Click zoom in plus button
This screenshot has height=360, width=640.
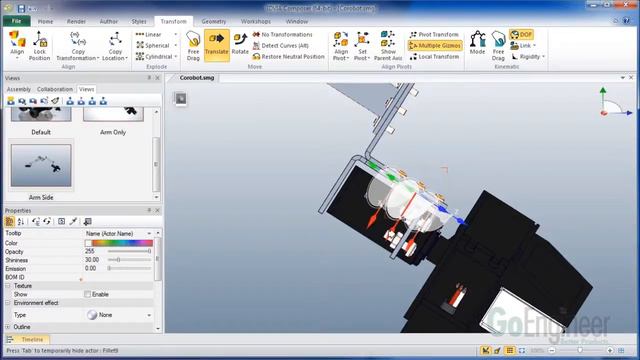pos(610,350)
